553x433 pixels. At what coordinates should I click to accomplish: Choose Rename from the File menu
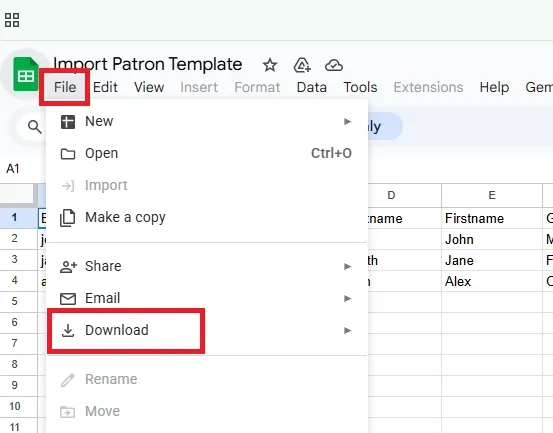click(x=207, y=379)
